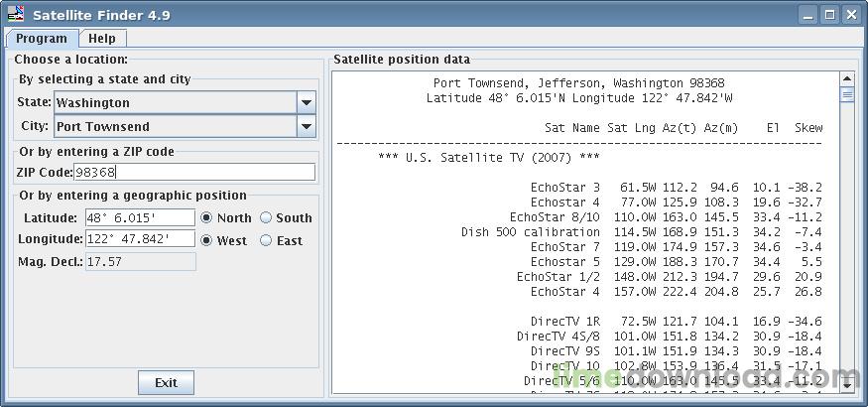868x407 pixels.
Task: Click the Longitude input field
Action: tap(140, 238)
